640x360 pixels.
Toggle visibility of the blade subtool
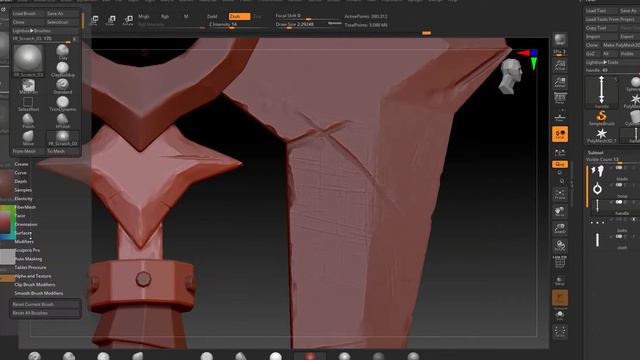(619, 168)
